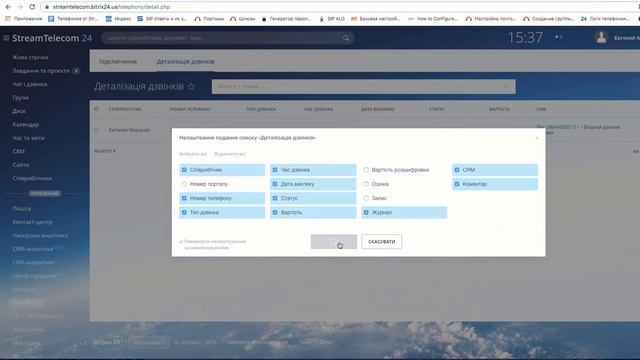640x360 pixels.
Task: Open 'Групи' in the left menu
Action: (x=20, y=98)
